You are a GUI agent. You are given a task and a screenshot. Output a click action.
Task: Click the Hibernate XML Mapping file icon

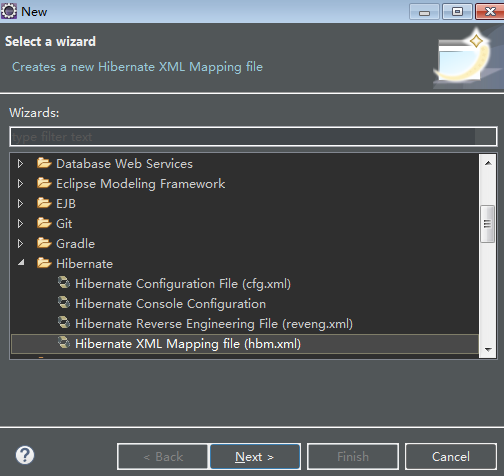[64, 343]
